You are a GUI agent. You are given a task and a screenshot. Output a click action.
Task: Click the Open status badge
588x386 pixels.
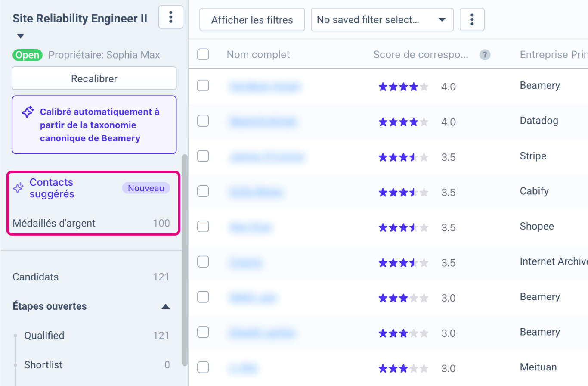pos(28,55)
